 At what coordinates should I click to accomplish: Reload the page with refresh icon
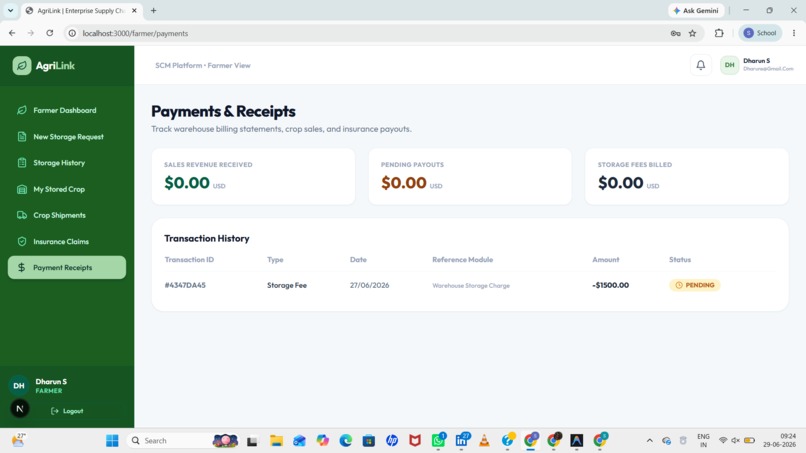49,33
